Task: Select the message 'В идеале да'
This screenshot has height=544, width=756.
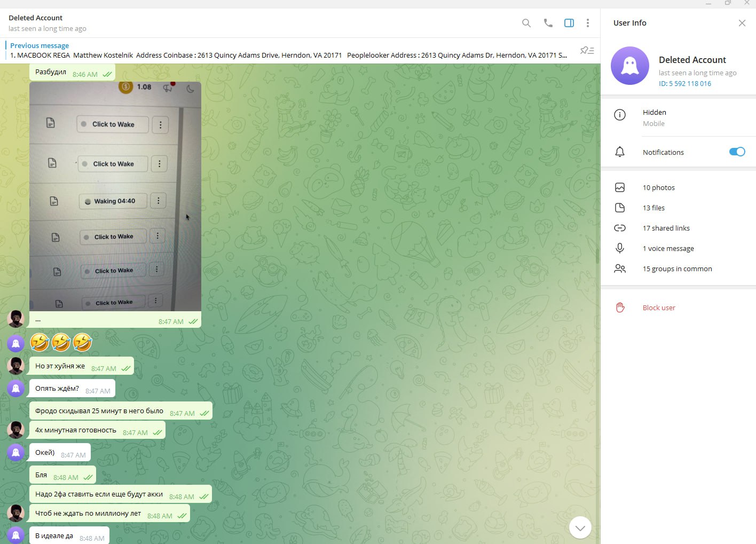Action: 69,535
